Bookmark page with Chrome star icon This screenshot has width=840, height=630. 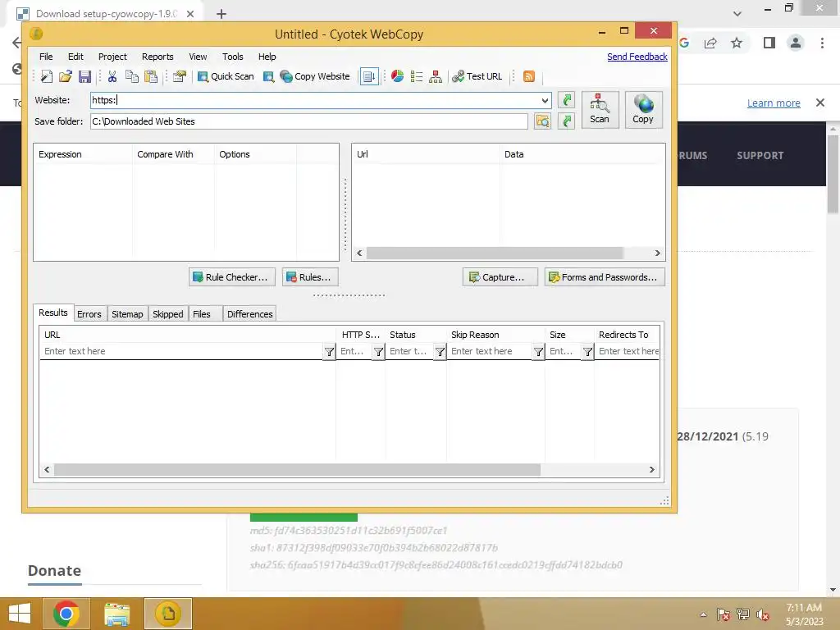pyautogui.click(x=737, y=43)
